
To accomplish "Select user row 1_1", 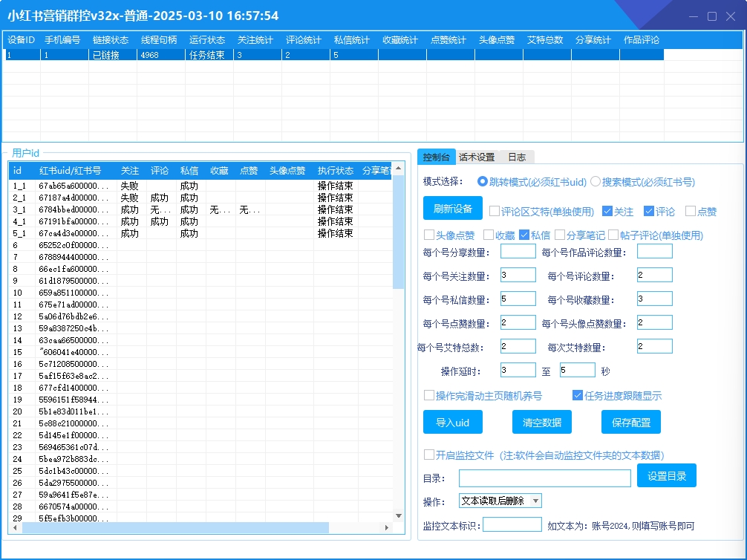I will (x=200, y=186).
